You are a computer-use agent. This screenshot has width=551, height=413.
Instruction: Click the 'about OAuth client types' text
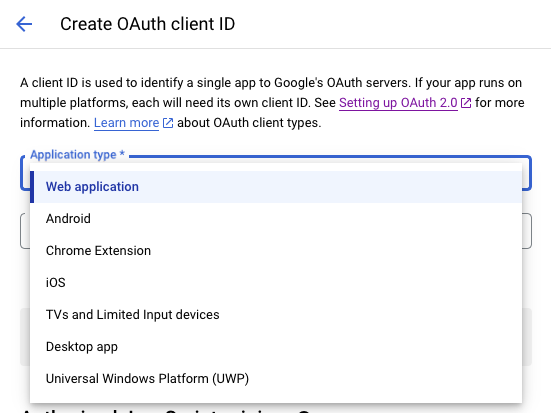click(x=249, y=123)
